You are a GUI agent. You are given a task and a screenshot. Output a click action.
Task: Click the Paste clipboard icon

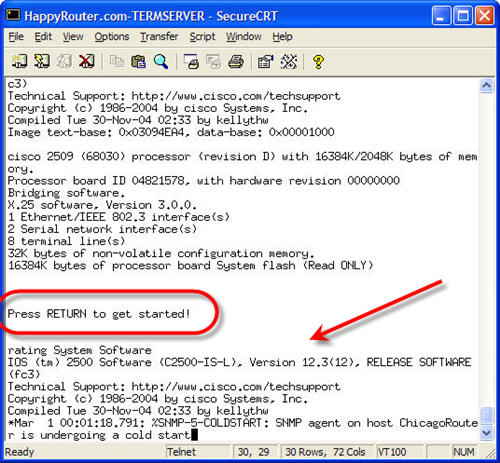(139, 62)
